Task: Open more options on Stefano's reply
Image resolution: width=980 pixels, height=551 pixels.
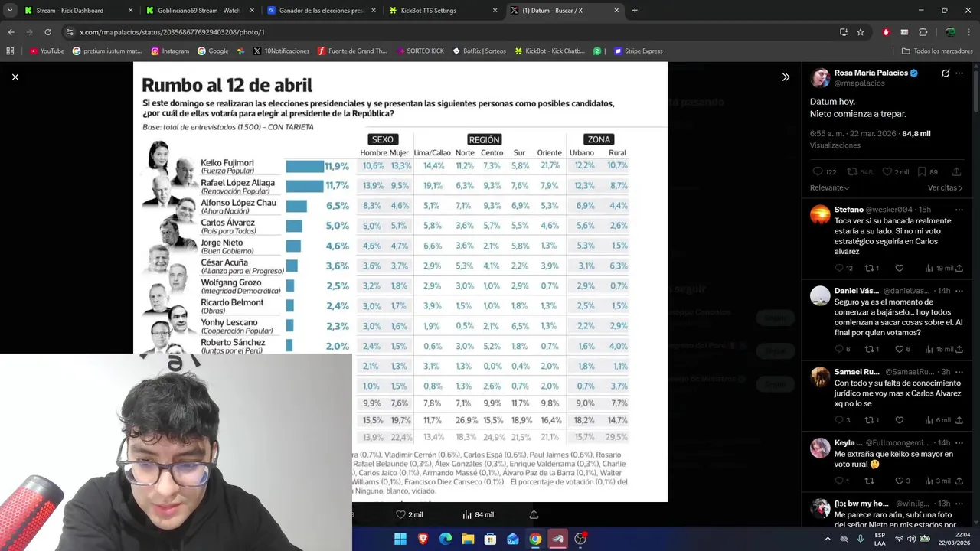Action: [x=959, y=210]
